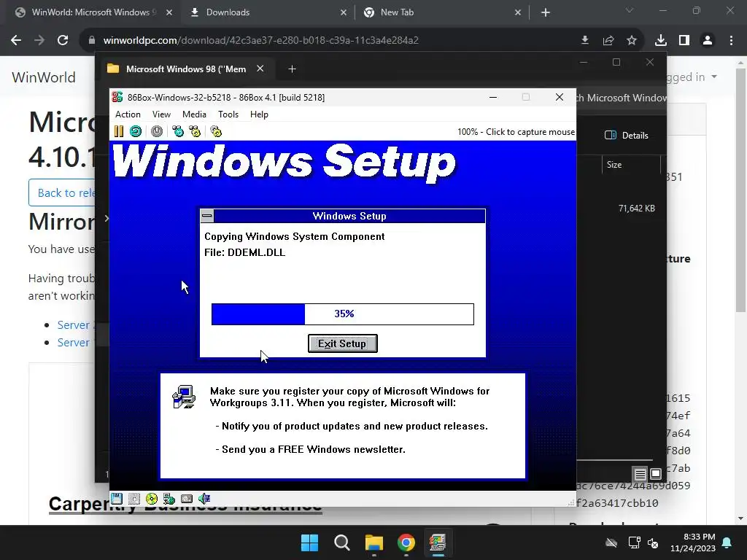Open the first Server mirror link
Screen dimensions: 747x560
click(x=74, y=324)
